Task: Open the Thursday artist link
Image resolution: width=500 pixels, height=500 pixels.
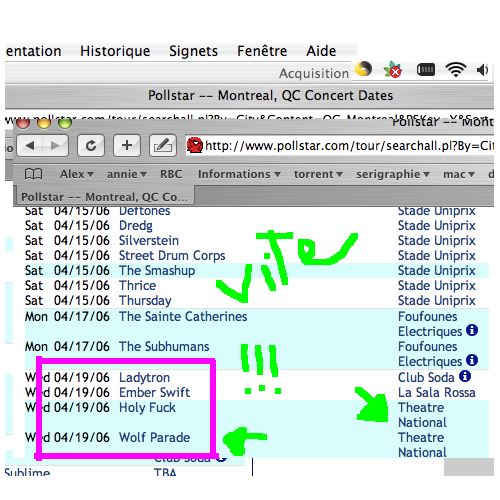Action: tap(145, 301)
